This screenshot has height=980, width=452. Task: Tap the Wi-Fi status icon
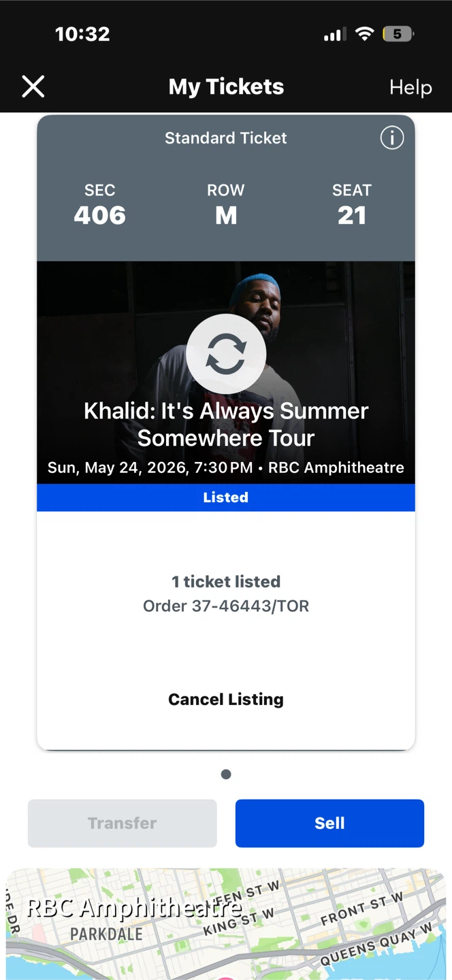coord(365,34)
